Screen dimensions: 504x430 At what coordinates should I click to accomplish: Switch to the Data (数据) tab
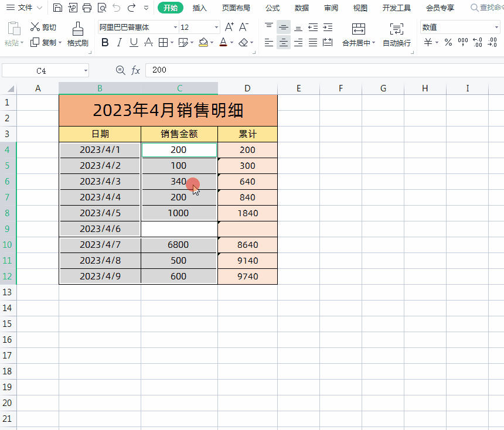point(301,8)
